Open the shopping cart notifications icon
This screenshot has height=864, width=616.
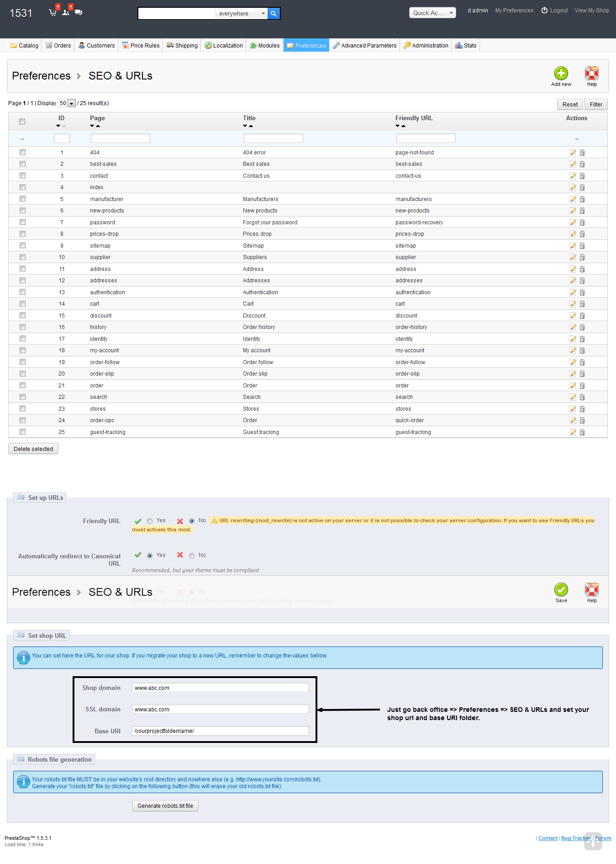(x=53, y=12)
